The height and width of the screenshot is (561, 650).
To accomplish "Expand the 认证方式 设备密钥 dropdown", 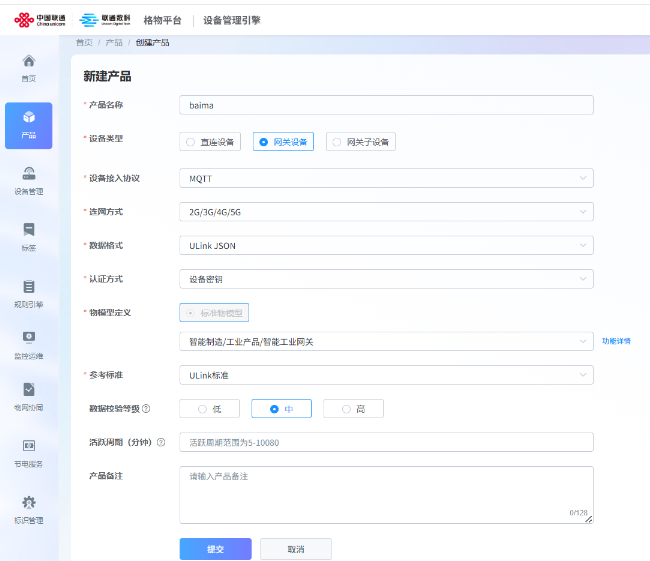I will pos(386,279).
